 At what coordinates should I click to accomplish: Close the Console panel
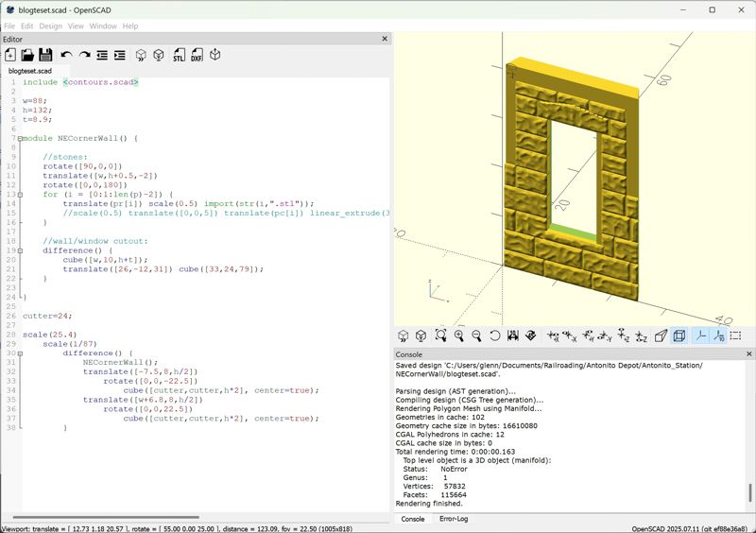point(749,354)
